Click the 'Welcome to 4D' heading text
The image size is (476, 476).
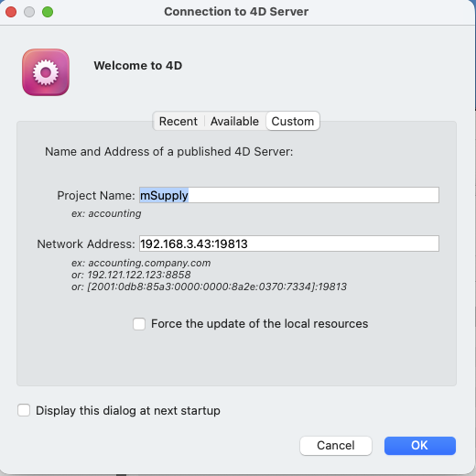click(x=138, y=66)
